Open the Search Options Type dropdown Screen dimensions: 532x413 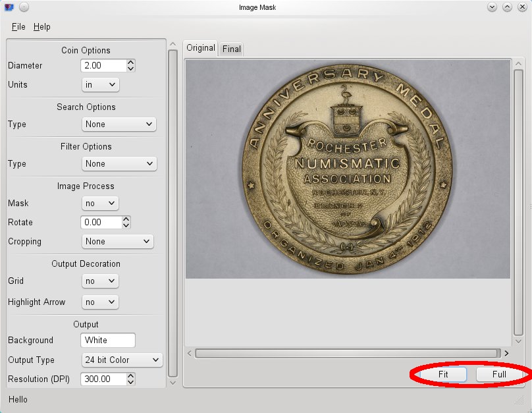click(119, 124)
